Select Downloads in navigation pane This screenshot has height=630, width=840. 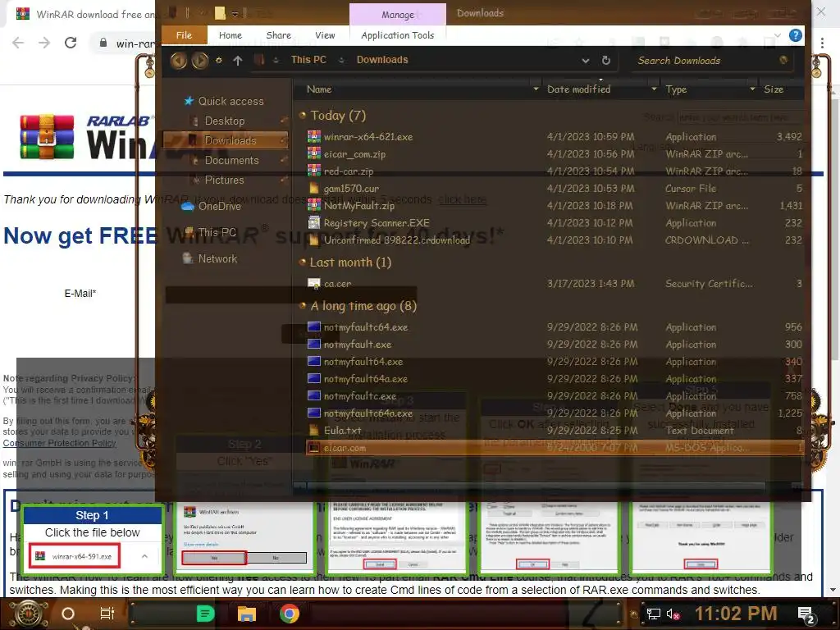tap(226, 140)
